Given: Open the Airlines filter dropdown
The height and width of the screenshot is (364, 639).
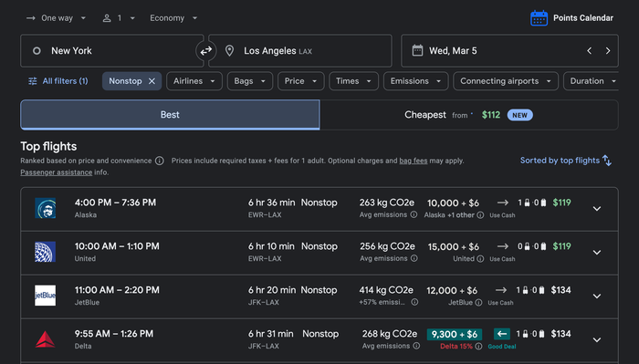Looking at the screenshot, I should pos(194,81).
